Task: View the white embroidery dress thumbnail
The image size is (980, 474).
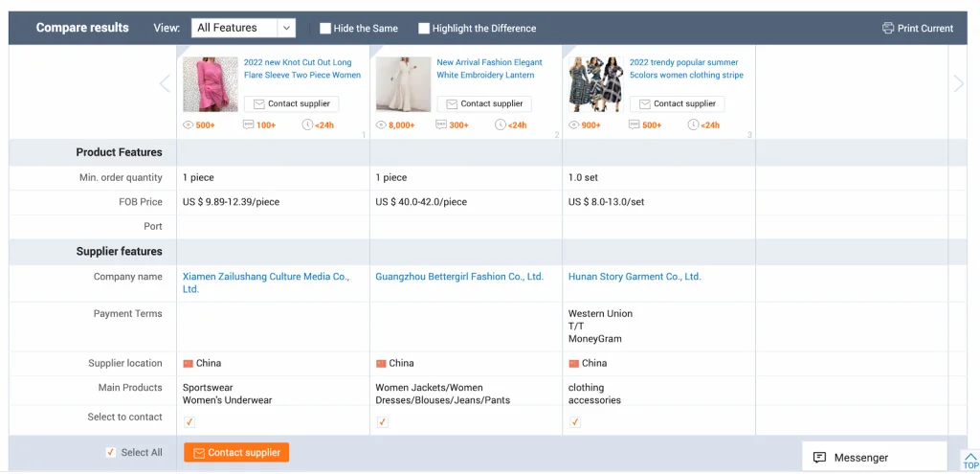Action: click(403, 84)
